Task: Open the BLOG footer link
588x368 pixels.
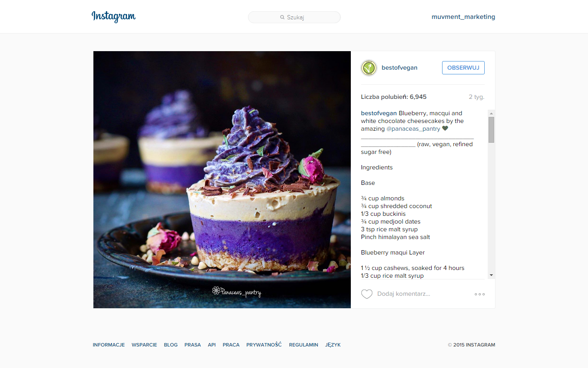Action: tap(171, 345)
